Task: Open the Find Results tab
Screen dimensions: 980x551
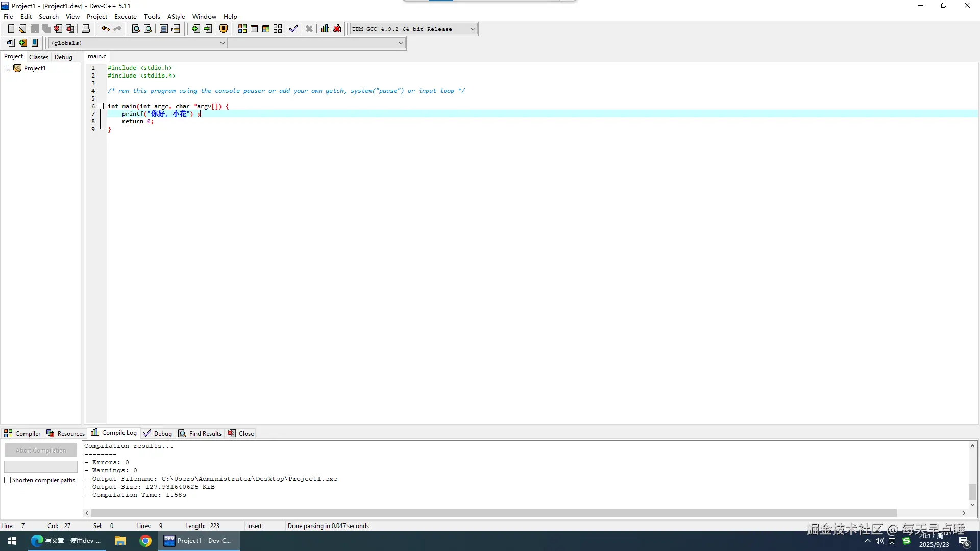Action: [x=200, y=433]
